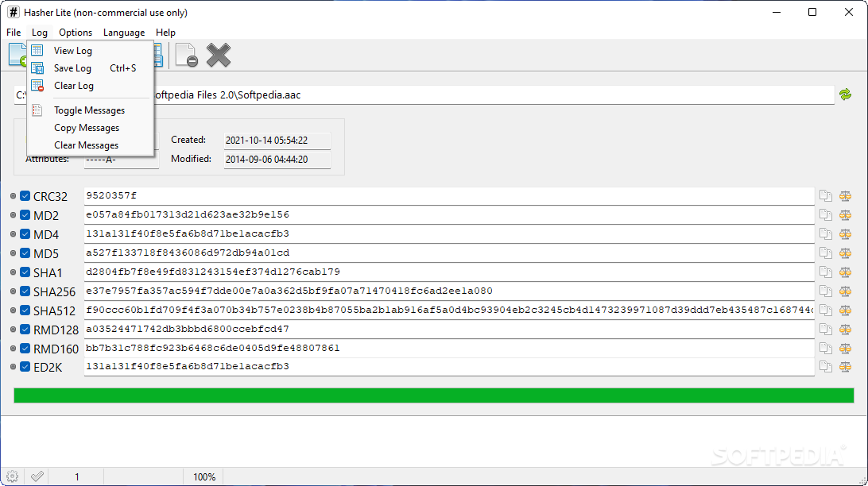Click the Modified date field
This screenshot has height=486, width=868.
click(277, 160)
